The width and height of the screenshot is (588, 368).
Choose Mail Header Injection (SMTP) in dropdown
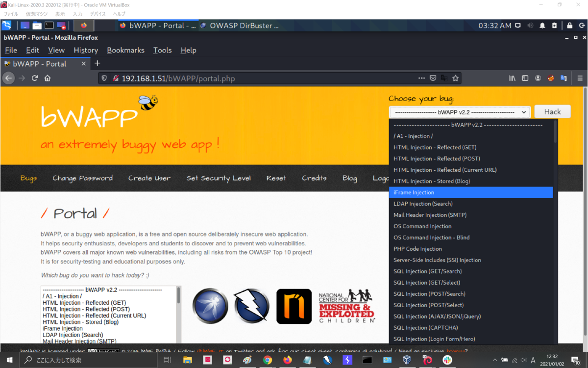[x=471, y=215]
